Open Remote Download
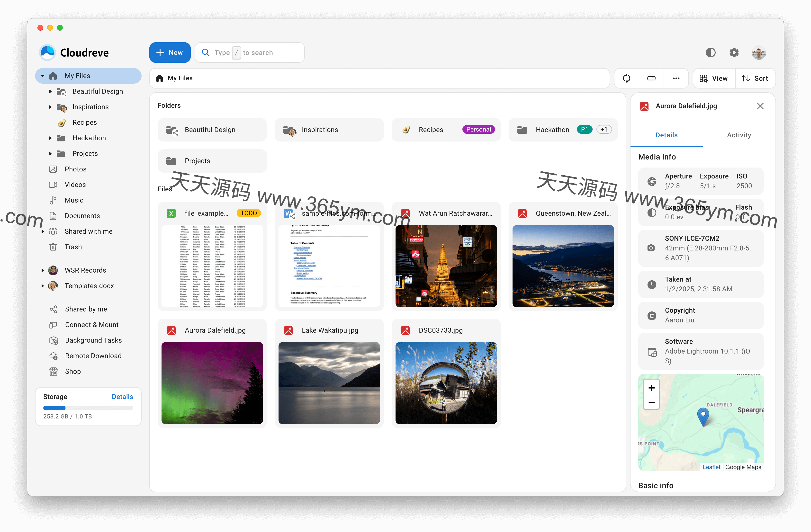 pyautogui.click(x=93, y=356)
